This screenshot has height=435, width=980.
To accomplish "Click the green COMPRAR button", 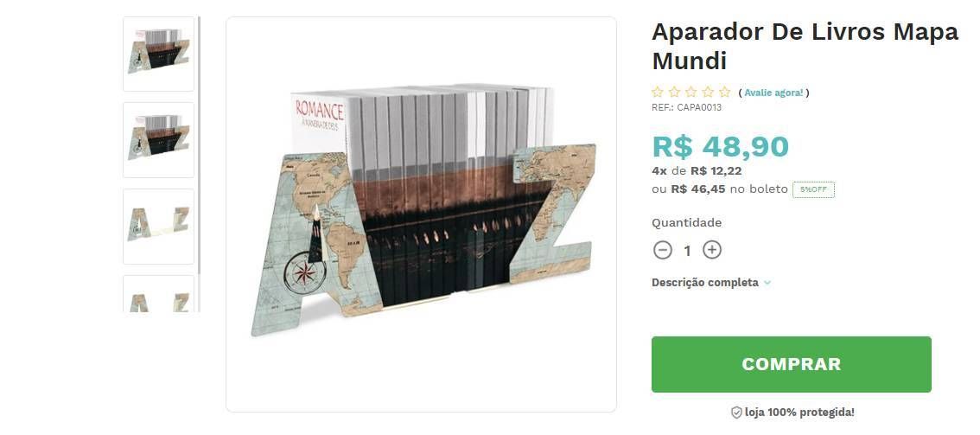I will click(x=792, y=364).
